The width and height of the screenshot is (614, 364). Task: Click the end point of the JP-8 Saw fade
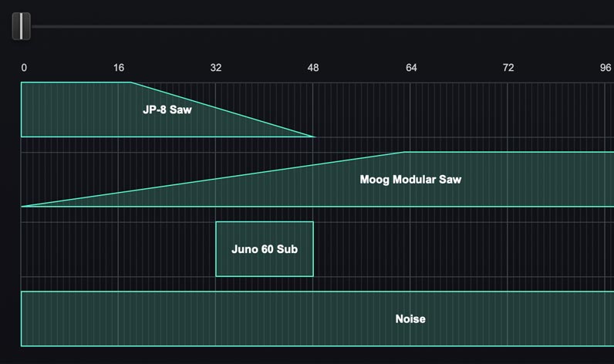[x=315, y=136]
